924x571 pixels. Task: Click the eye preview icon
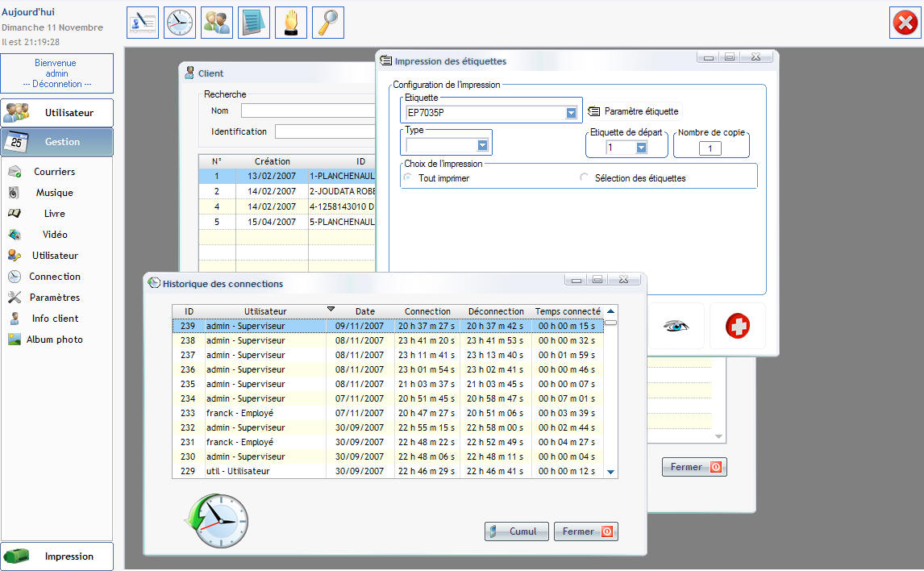point(676,326)
